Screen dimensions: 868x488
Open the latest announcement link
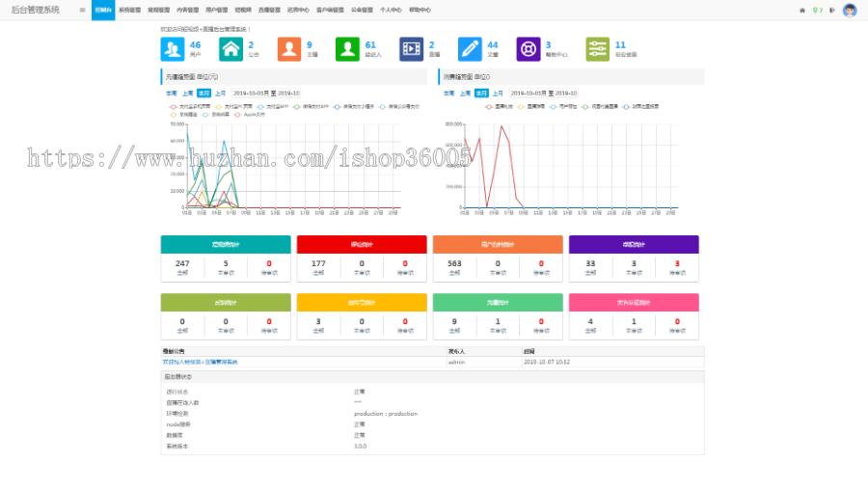(x=200, y=362)
